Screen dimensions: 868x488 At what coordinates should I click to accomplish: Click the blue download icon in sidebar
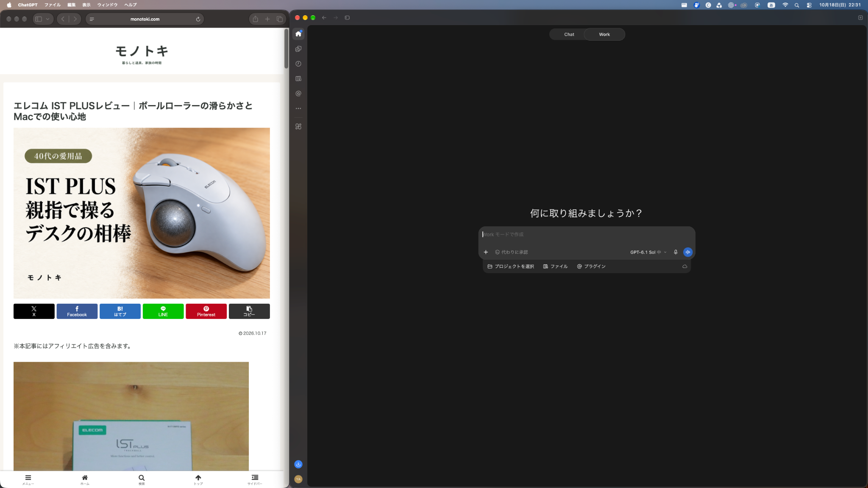[298, 464]
